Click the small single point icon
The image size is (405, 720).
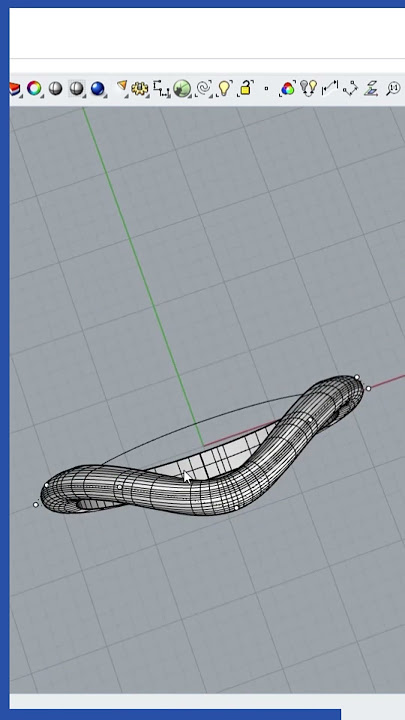click(266, 88)
